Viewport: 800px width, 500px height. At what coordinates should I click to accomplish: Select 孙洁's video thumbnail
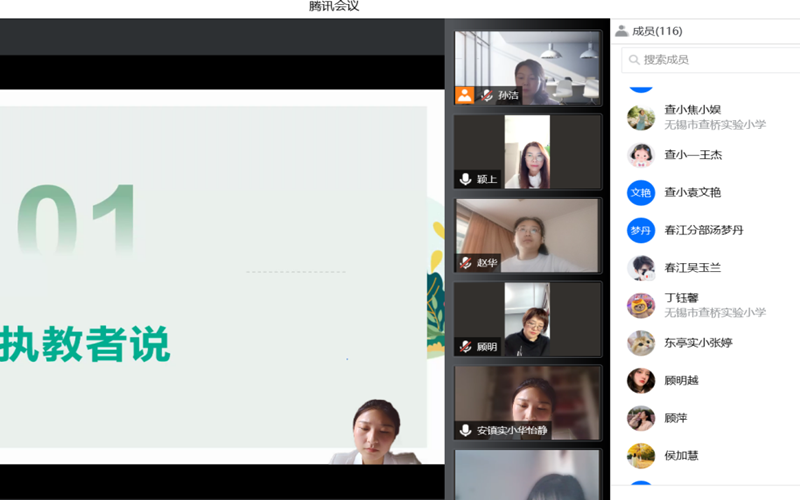528,68
